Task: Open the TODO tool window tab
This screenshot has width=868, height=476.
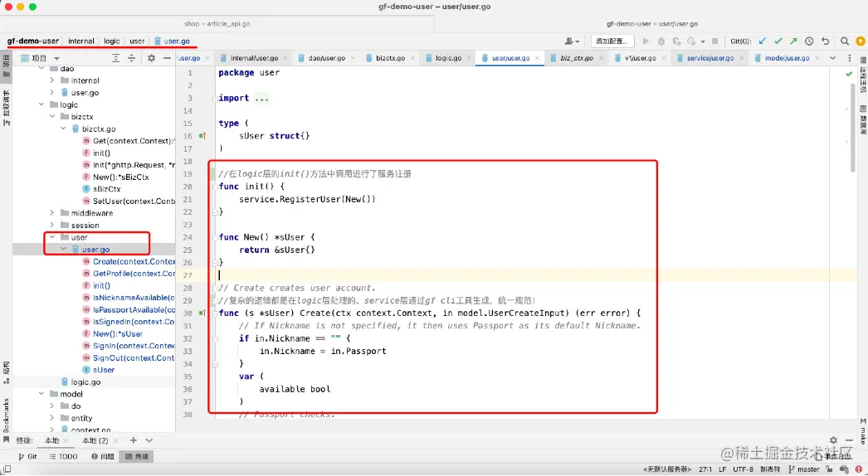Action: (x=64, y=457)
